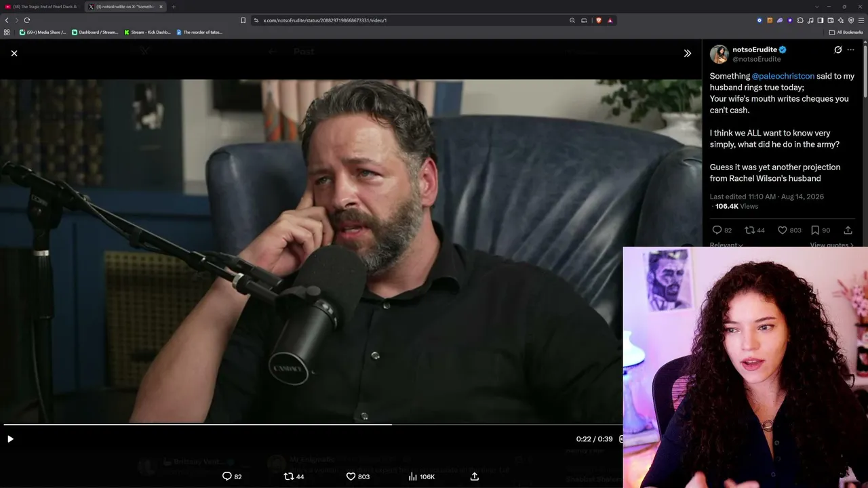
Task: Like the video with heart under player
Action: 351,476
